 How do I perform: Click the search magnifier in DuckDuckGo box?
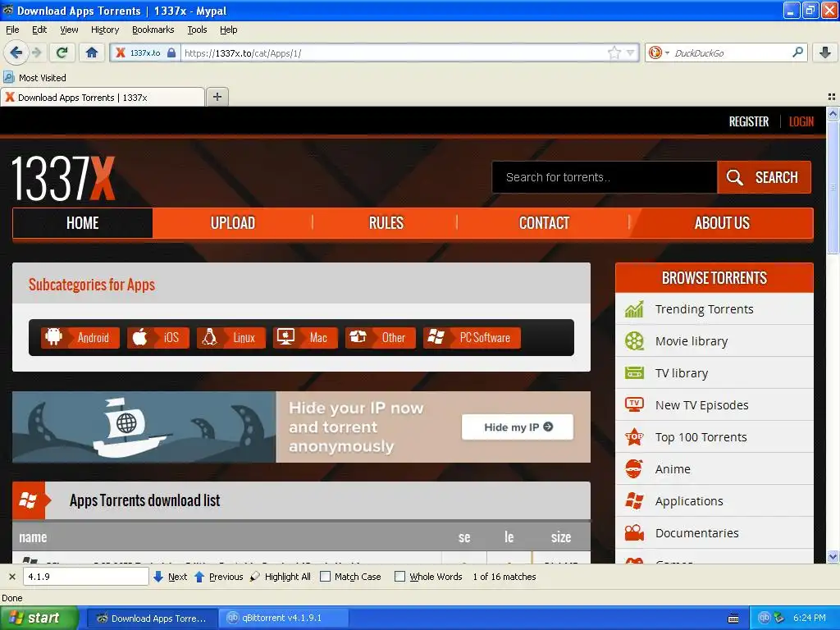(797, 52)
